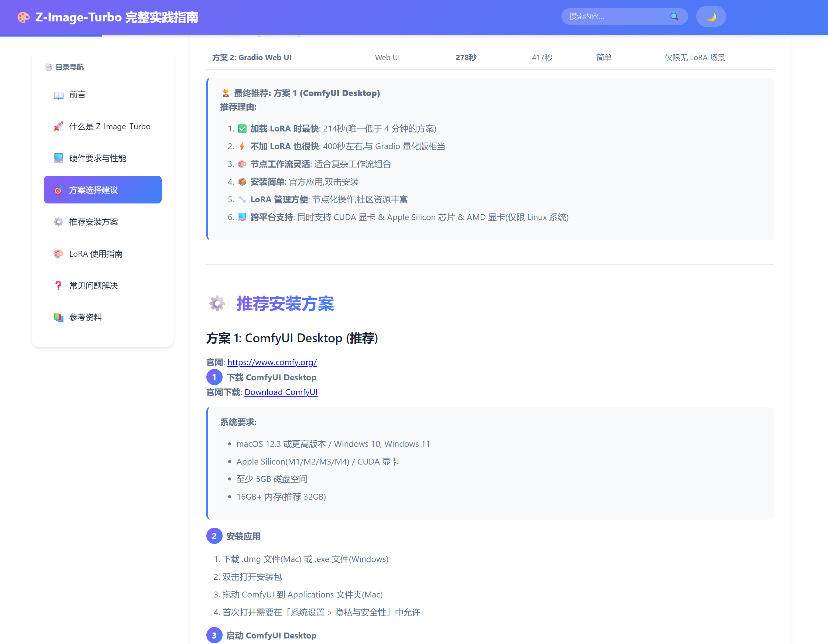
Task: Click the 278秒 cell in the table
Action: pyautogui.click(x=466, y=57)
